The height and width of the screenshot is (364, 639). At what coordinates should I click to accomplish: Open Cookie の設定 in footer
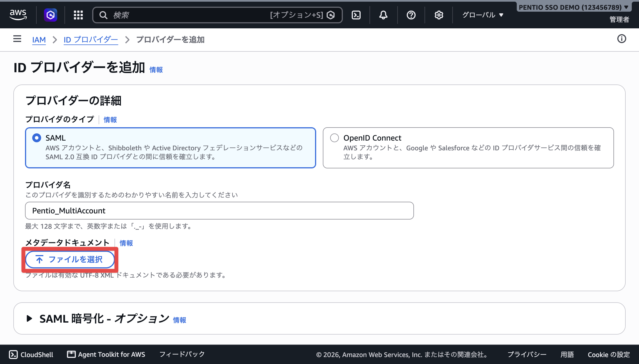[x=609, y=355]
